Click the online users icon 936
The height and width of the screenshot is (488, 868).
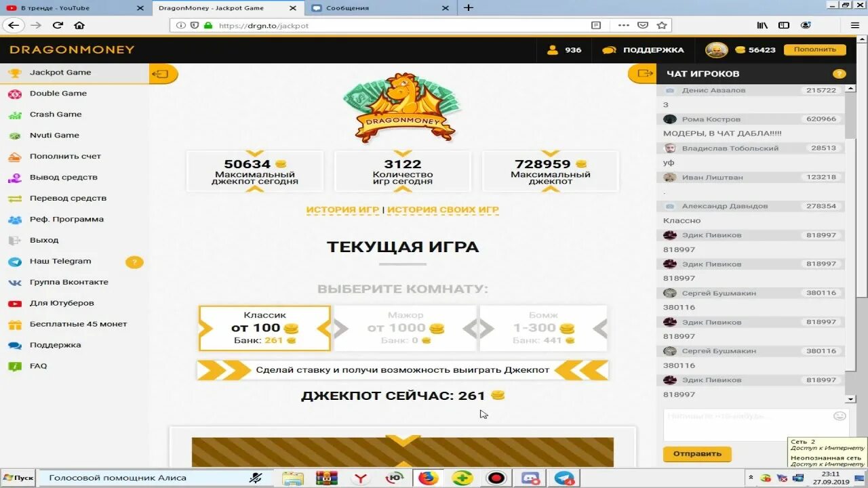[x=553, y=50]
